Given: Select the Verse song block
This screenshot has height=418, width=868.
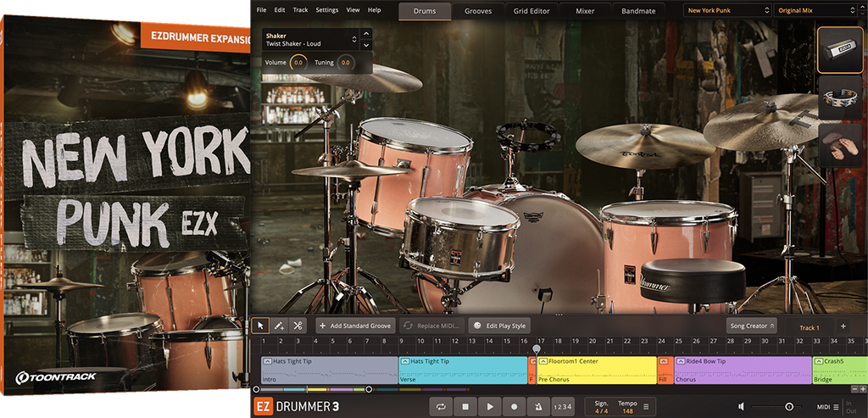Looking at the screenshot, I should [x=463, y=371].
